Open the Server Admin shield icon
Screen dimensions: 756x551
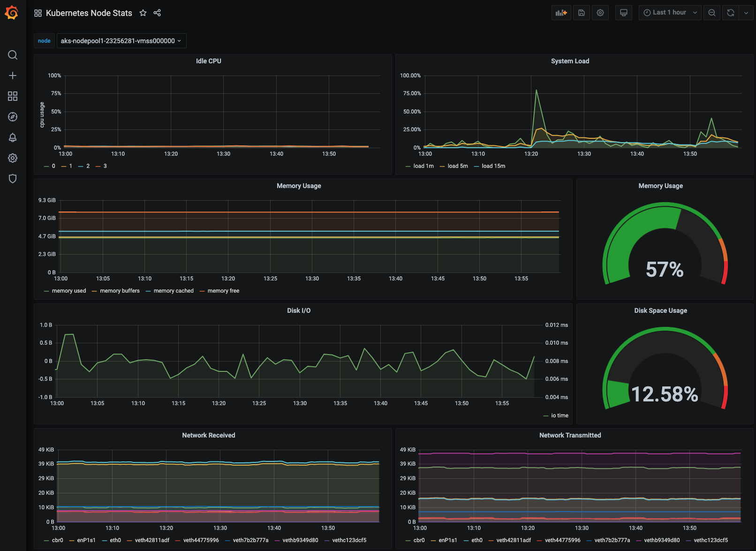(x=13, y=179)
